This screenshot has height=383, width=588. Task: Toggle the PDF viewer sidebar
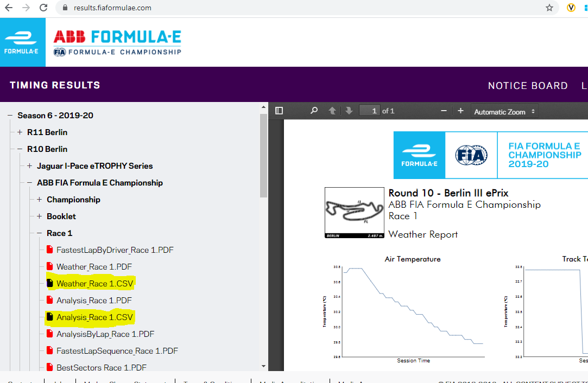tap(279, 111)
